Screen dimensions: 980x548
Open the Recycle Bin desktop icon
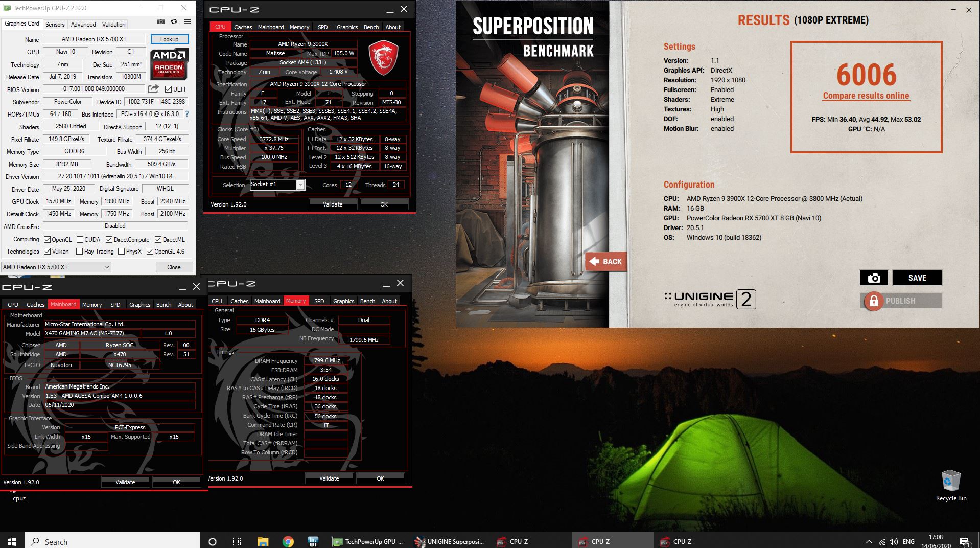(951, 485)
